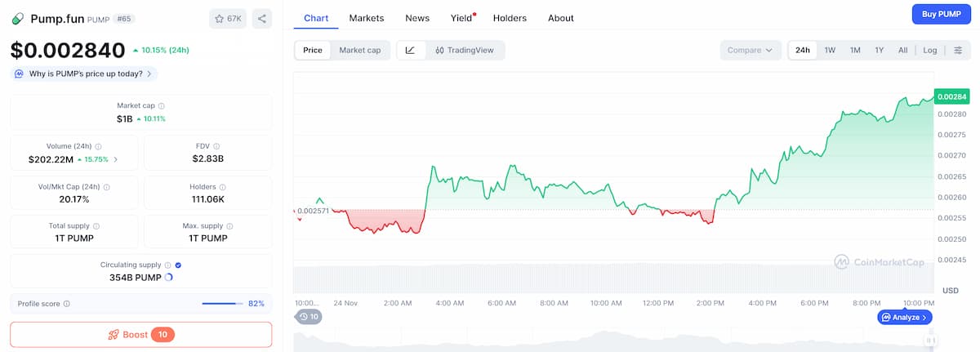Viewport: 980px width, 352px height.
Task: Switch chart to Price view
Action: (313, 50)
